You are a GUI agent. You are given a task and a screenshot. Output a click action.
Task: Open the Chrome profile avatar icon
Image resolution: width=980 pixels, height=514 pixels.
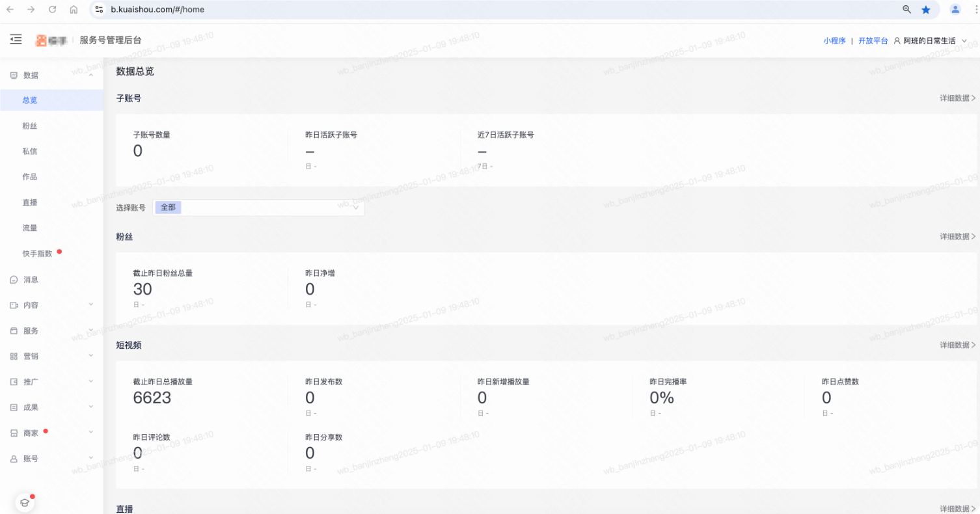(x=955, y=10)
